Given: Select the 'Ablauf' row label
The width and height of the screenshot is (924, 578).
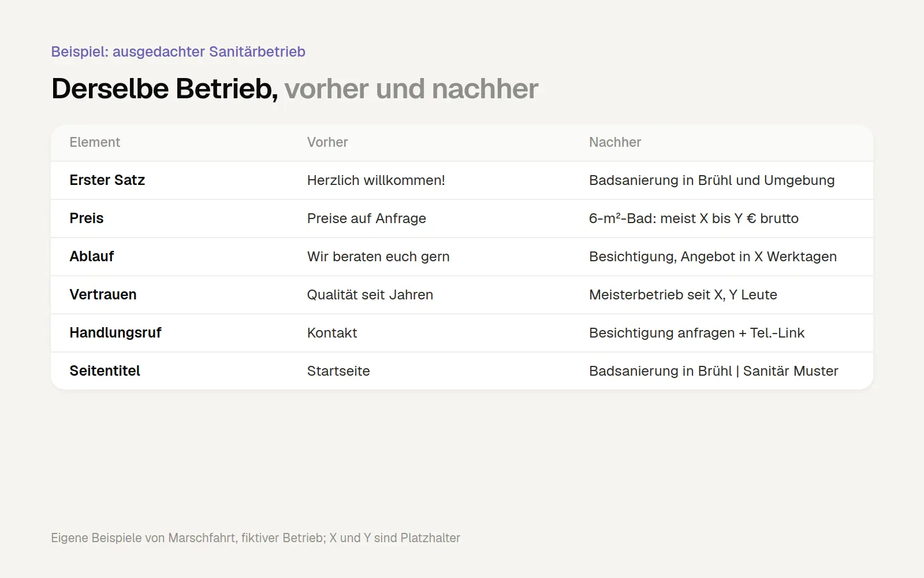Looking at the screenshot, I should pos(92,257).
